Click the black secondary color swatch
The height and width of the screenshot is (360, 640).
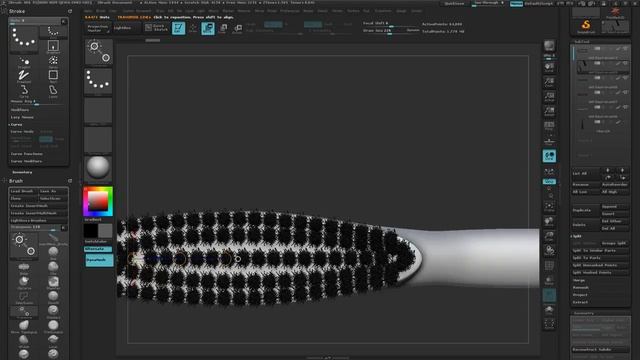pyautogui.click(x=91, y=231)
